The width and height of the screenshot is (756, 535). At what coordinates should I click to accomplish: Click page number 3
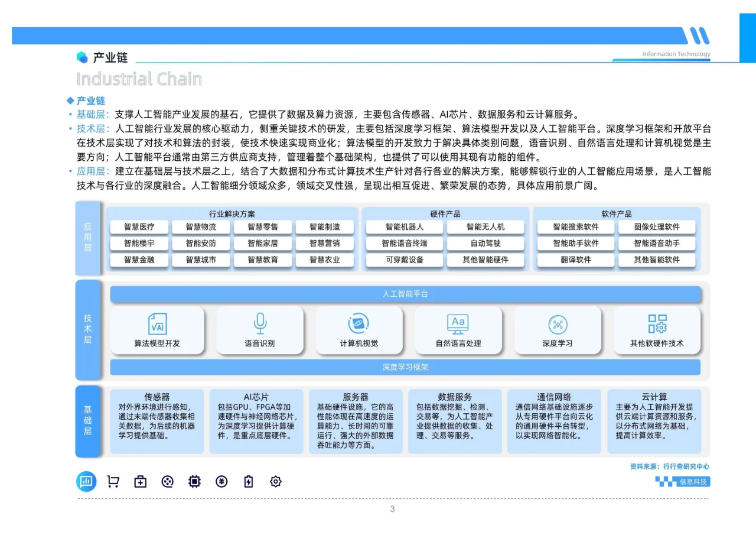392,510
